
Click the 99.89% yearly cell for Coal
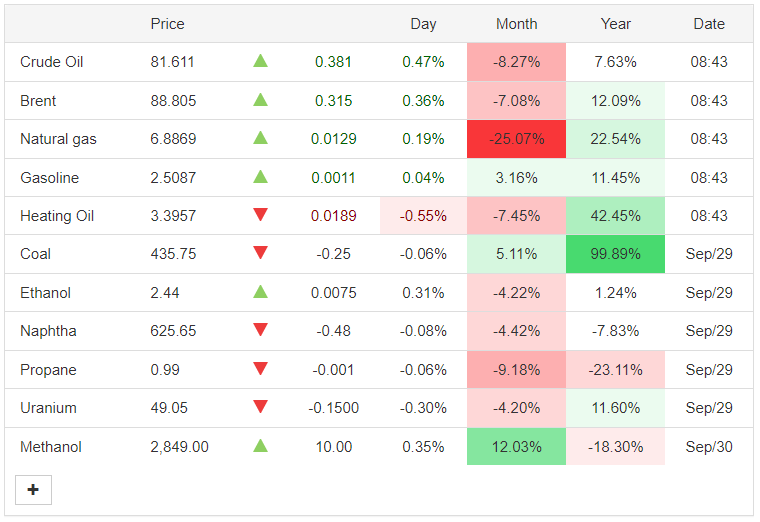616,254
